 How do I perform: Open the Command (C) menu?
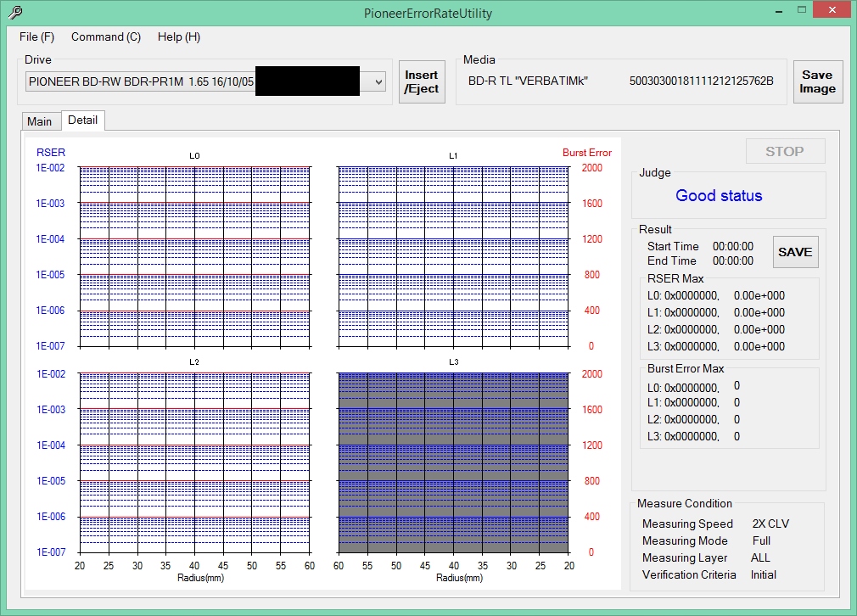click(x=106, y=37)
